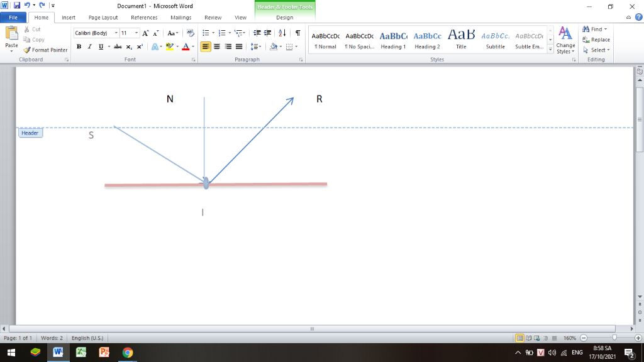The image size is (644, 362).
Task: Open the File tab
Action: (13, 17)
